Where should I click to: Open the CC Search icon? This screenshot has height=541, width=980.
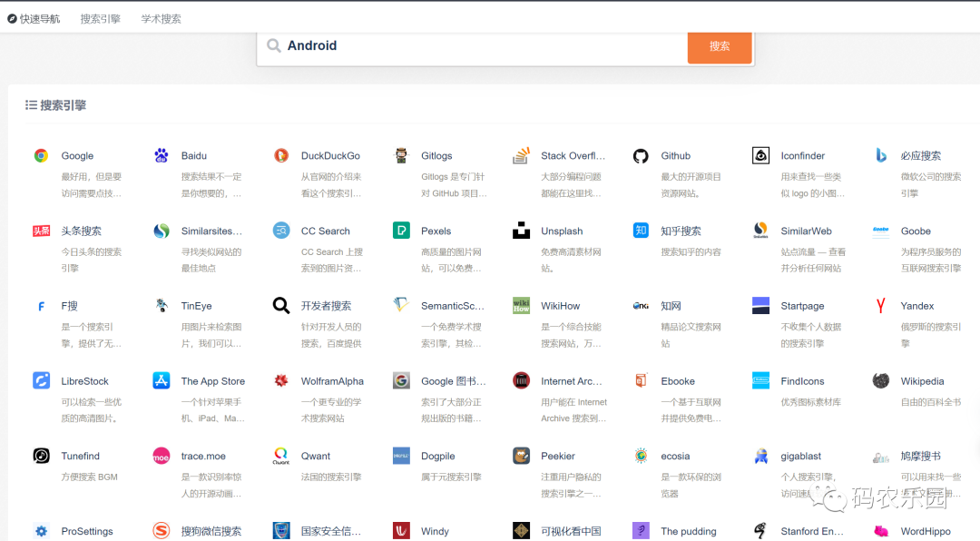(x=281, y=231)
